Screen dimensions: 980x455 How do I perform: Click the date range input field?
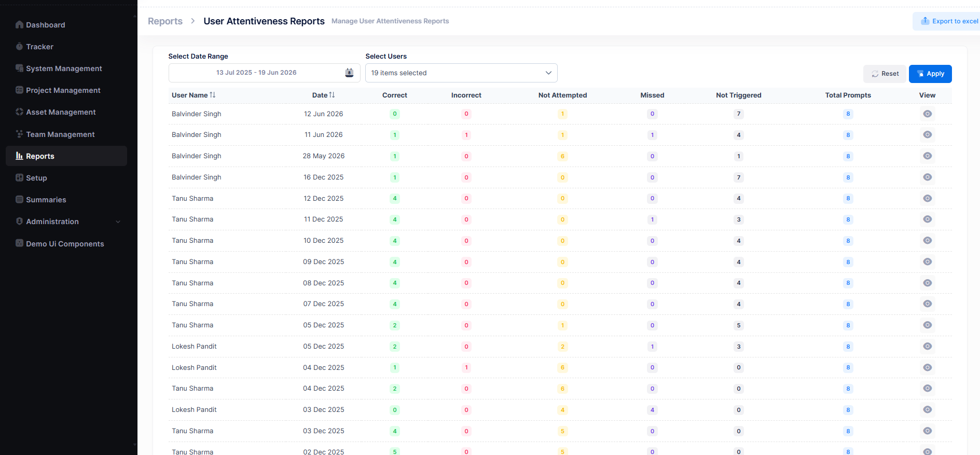pos(264,73)
